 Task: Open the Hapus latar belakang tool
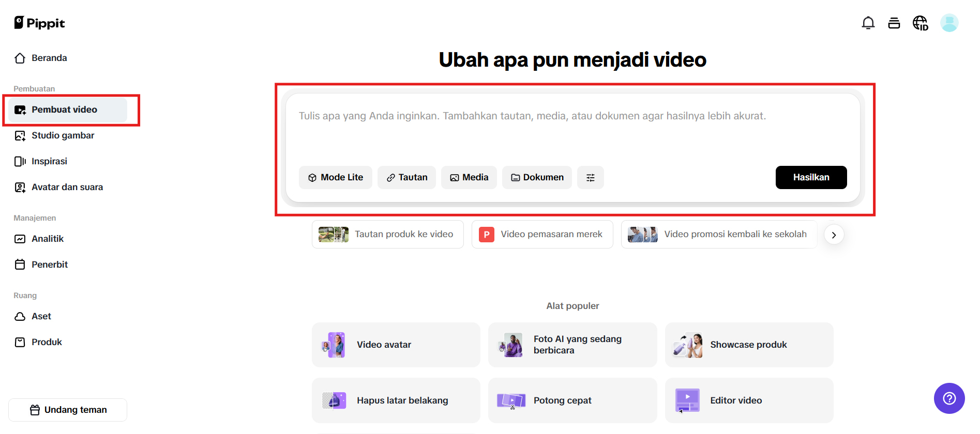(x=396, y=400)
